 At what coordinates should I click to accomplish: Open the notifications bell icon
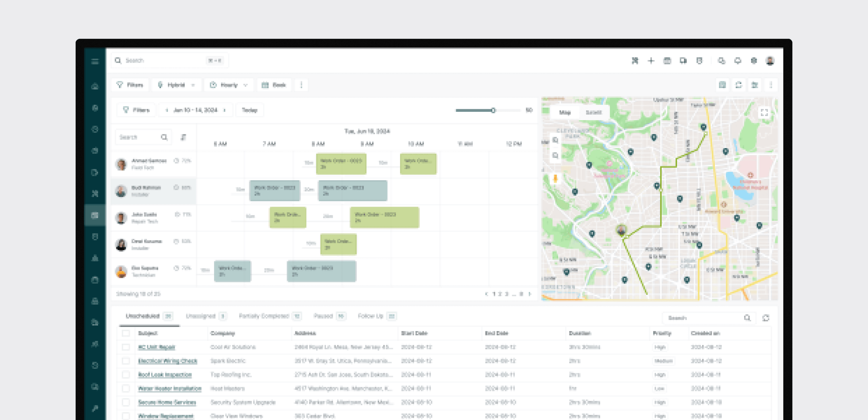pos(738,61)
